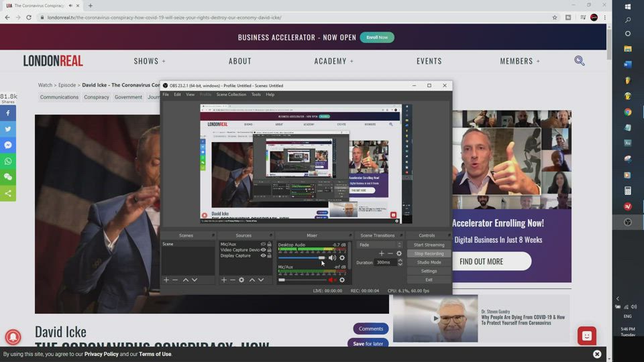Toggle the lock on Mic/Aux source
644x362 pixels.
point(270,245)
